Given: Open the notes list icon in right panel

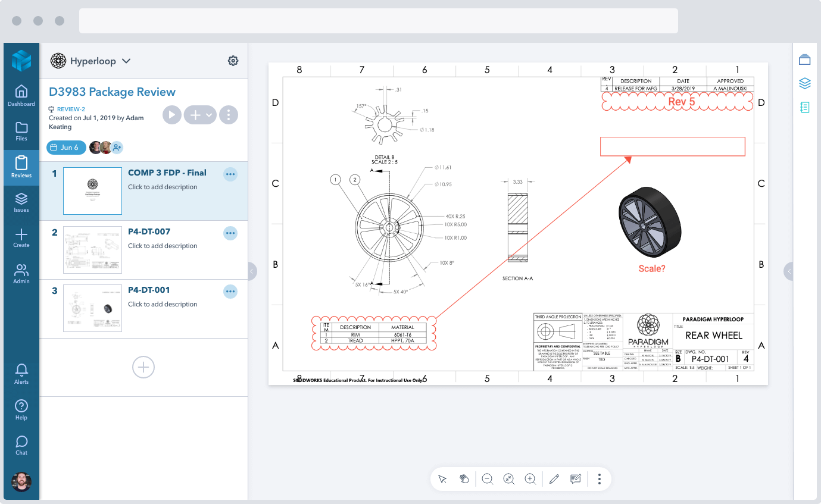Looking at the screenshot, I should pyautogui.click(x=805, y=107).
